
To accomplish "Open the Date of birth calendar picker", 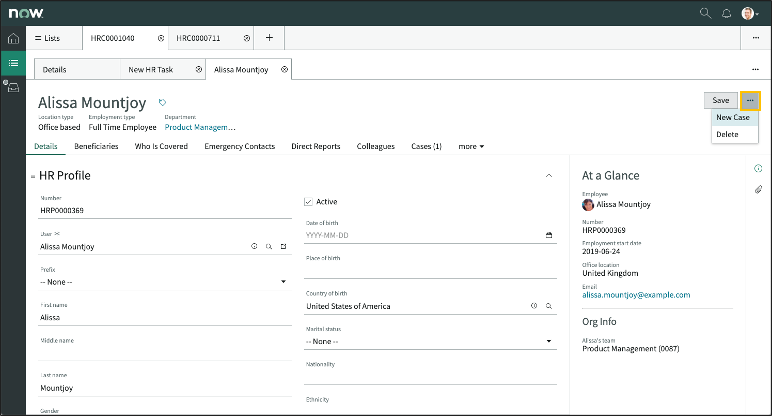I will pyautogui.click(x=549, y=235).
